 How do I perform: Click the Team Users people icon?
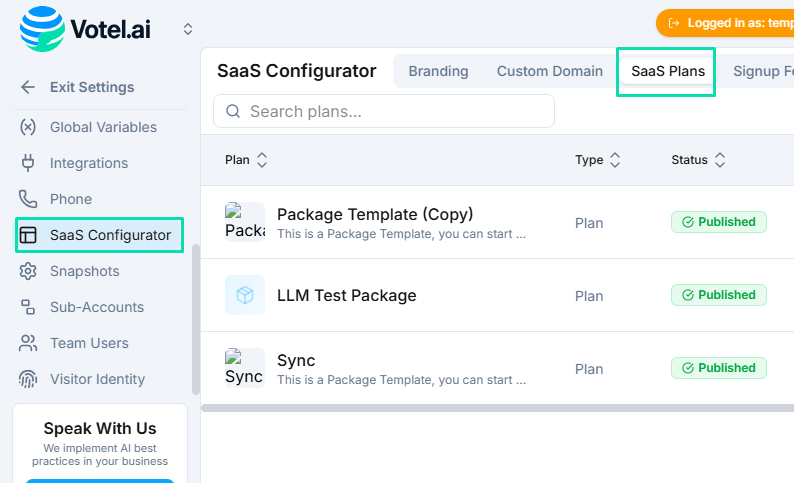coord(28,343)
